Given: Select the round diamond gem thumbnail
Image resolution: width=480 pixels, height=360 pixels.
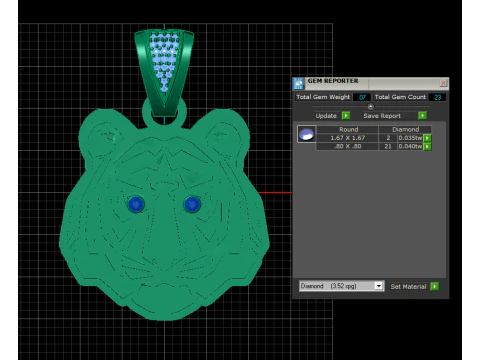Looking at the screenshot, I should (x=307, y=134).
